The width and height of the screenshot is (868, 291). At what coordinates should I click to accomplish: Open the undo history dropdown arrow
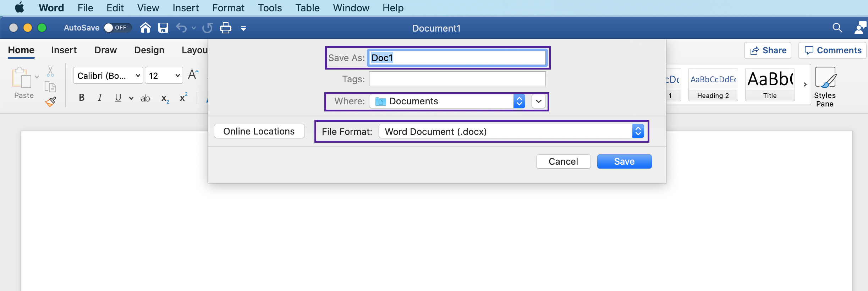194,28
